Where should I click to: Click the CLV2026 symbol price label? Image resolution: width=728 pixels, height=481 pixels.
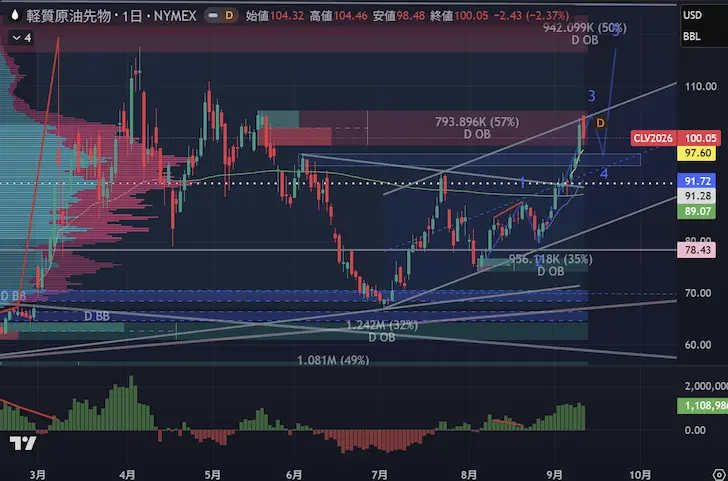tap(654, 138)
